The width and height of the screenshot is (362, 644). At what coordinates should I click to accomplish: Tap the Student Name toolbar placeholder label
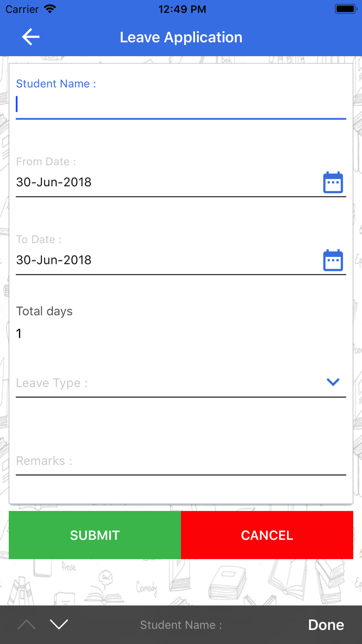[181, 625]
